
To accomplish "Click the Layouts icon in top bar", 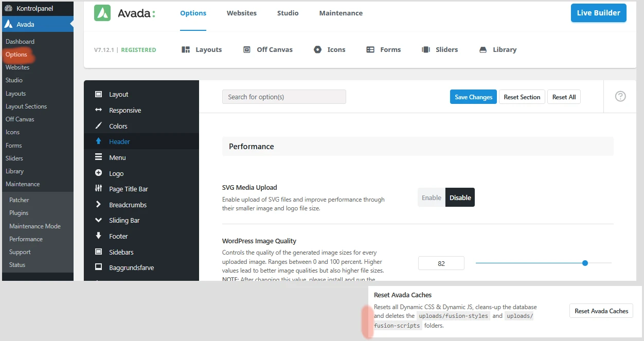I will click(x=186, y=49).
